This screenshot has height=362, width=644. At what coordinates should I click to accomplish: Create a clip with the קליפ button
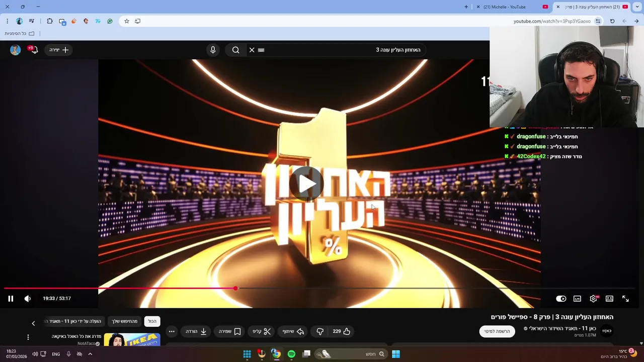pyautogui.click(x=262, y=331)
